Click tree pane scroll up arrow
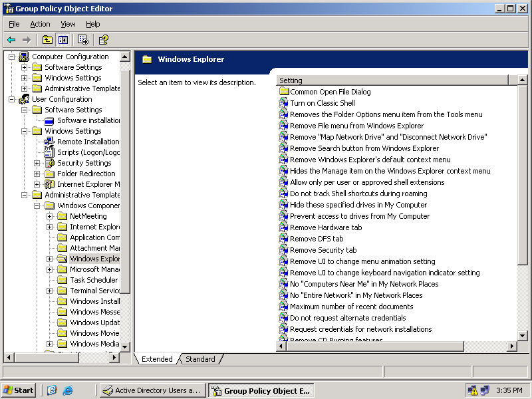 tap(125, 57)
